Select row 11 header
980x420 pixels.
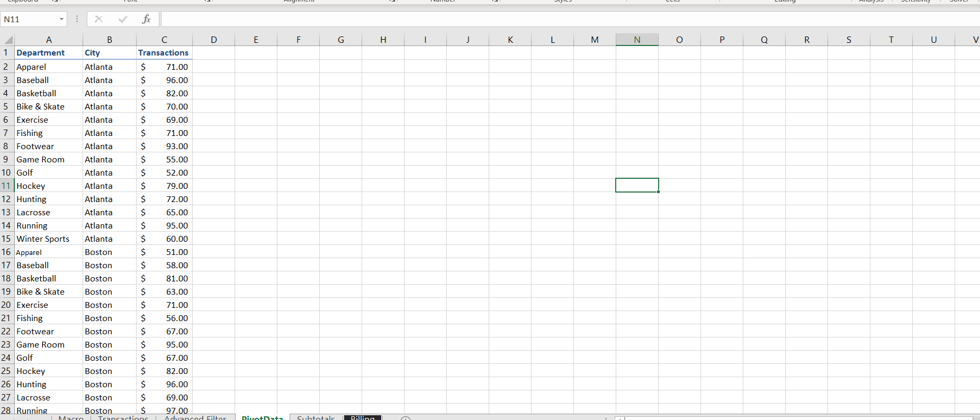point(6,186)
